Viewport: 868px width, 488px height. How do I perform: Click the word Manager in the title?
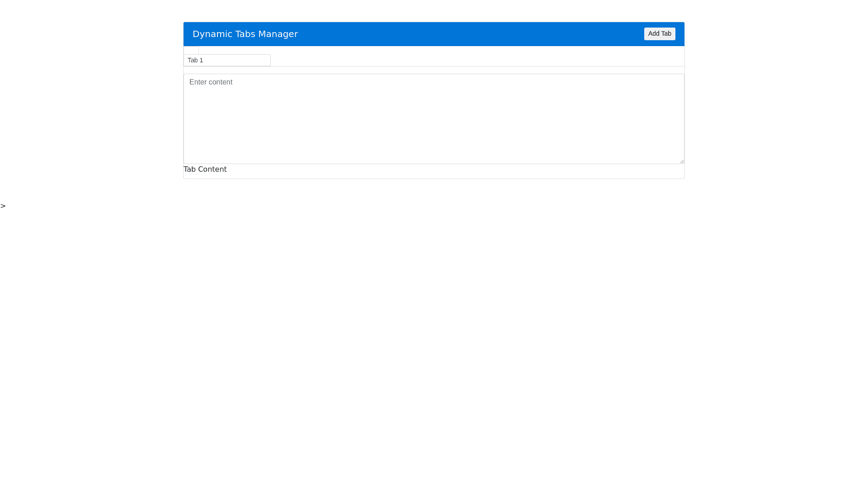point(278,34)
